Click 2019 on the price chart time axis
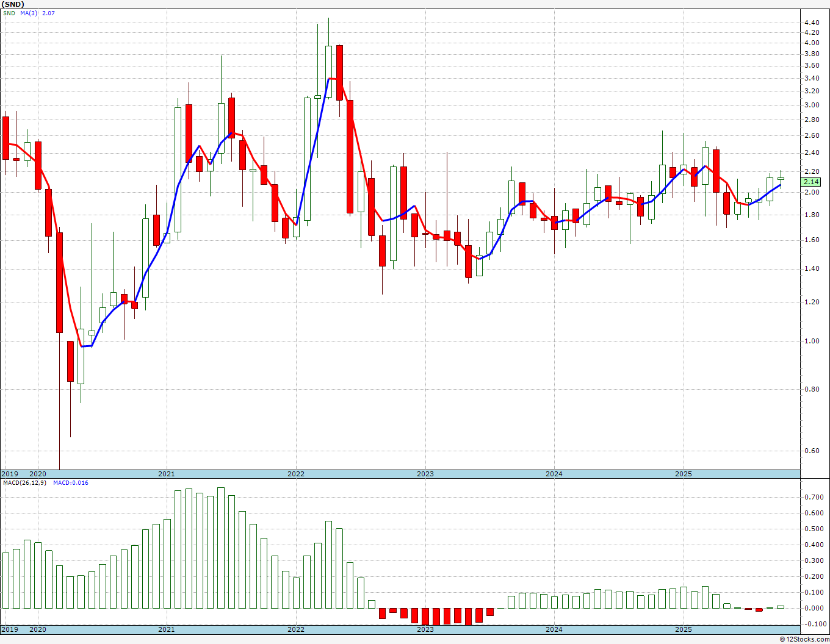 [x=10, y=474]
